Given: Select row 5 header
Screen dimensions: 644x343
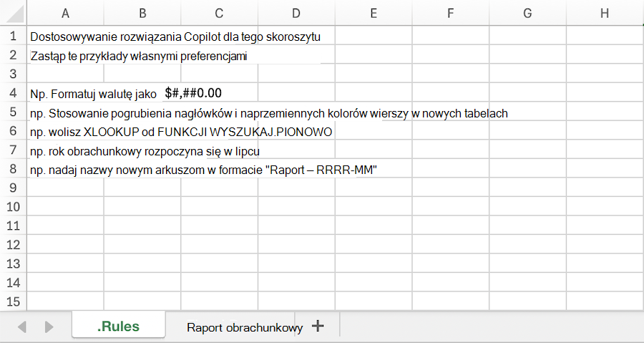Looking at the screenshot, I should tap(13, 112).
